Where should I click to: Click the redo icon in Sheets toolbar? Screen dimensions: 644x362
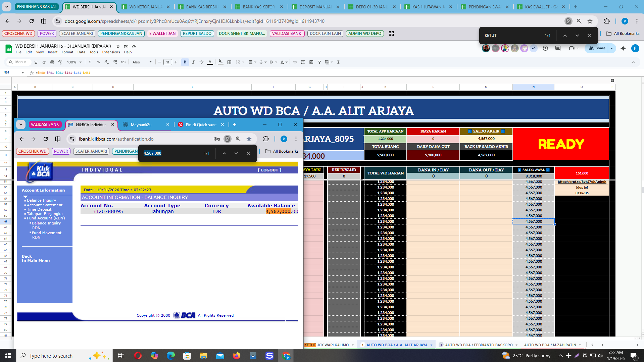[x=44, y=62]
